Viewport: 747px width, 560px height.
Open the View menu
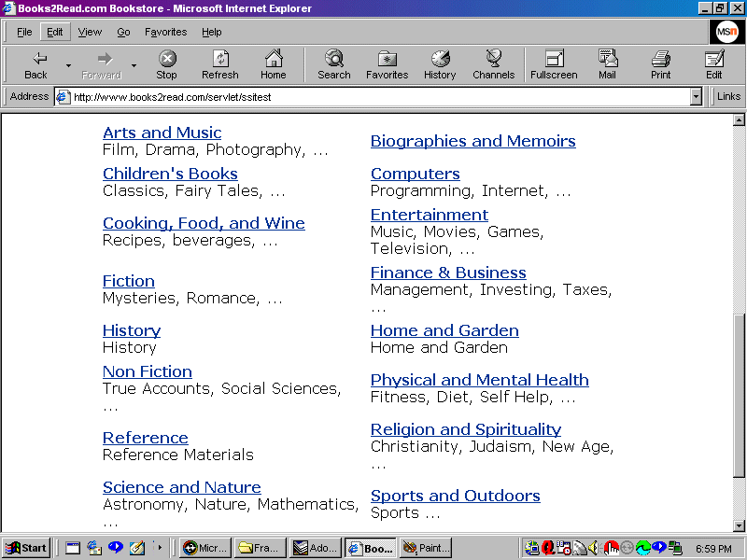(90, 32)
